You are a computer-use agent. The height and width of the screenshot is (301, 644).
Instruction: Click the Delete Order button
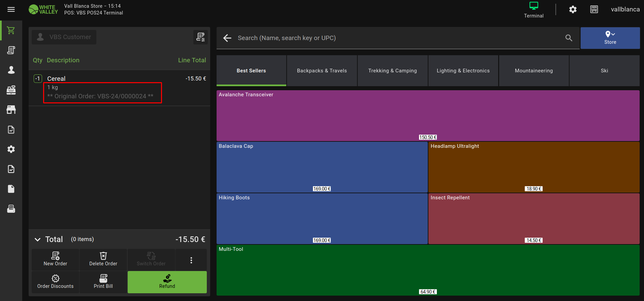pos(103,259)
